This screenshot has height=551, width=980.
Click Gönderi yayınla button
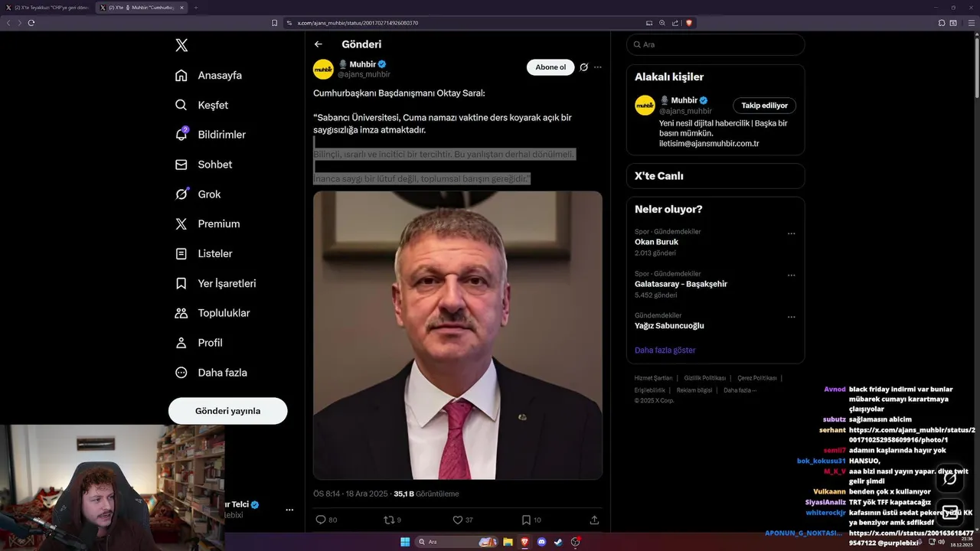(227, 411)
